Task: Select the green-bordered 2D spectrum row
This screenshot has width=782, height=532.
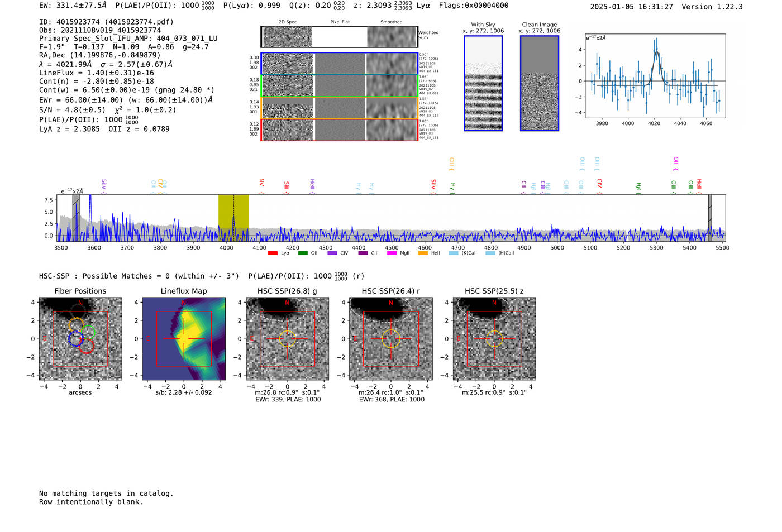Action: point(339,86)
